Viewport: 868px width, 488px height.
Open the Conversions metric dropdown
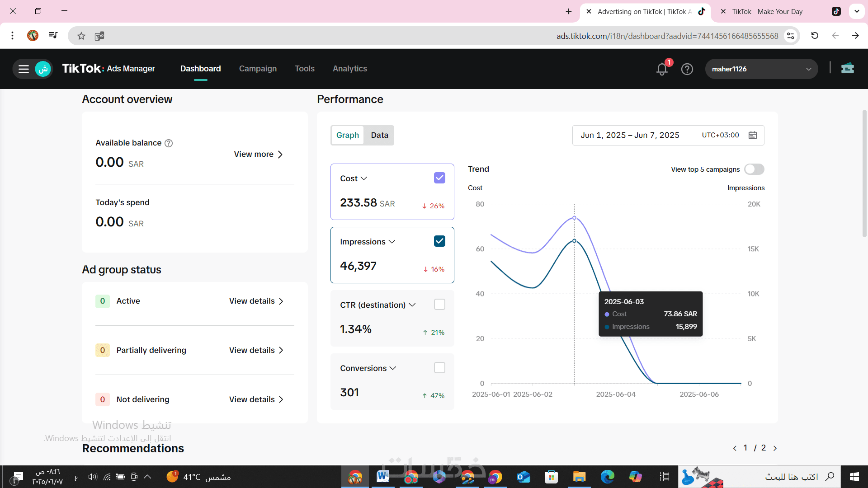pyautogui.click(x=392, y=368)
